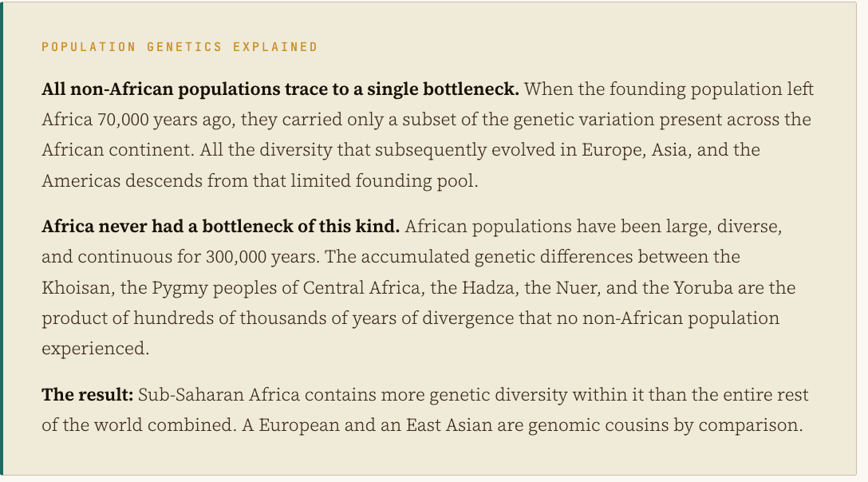Click the word 'GENETICS' in the header
This screenshot has height=482, width=868.
(184, 47)
